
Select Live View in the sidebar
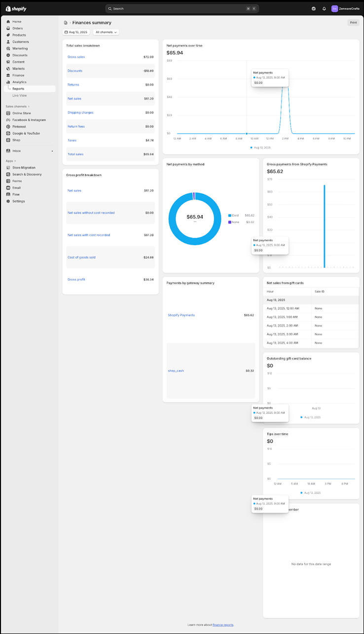20,95
